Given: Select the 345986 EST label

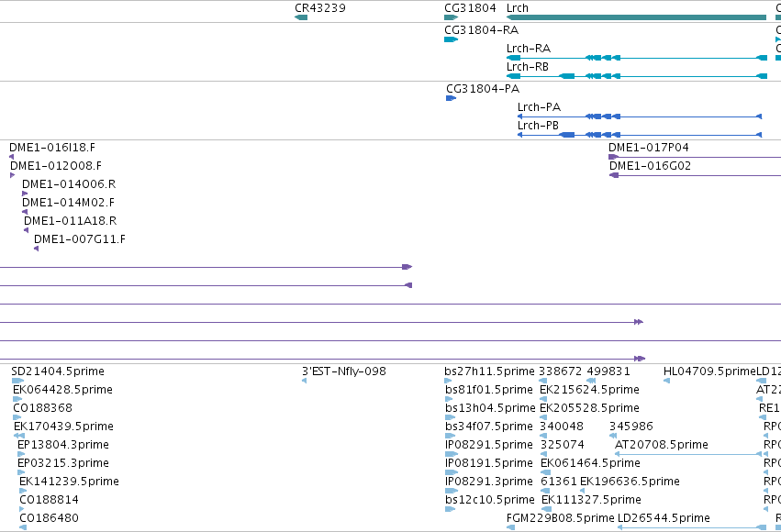Looking at the screenshot, I should click(631, 427).
